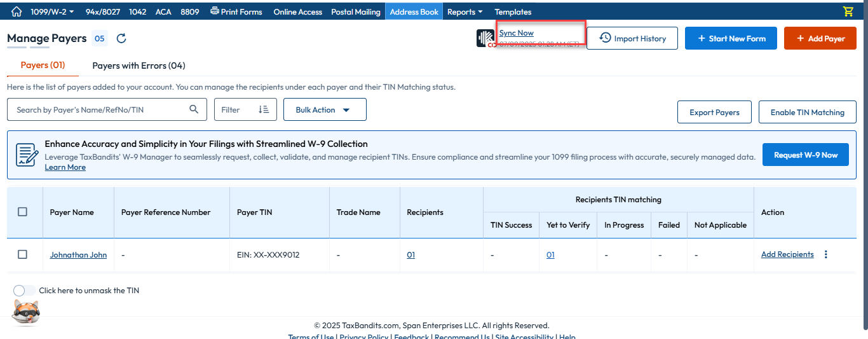Viewport: 868px width, 339px height.
Task: Click the Add Payer button
Action: tap(820, 38)
